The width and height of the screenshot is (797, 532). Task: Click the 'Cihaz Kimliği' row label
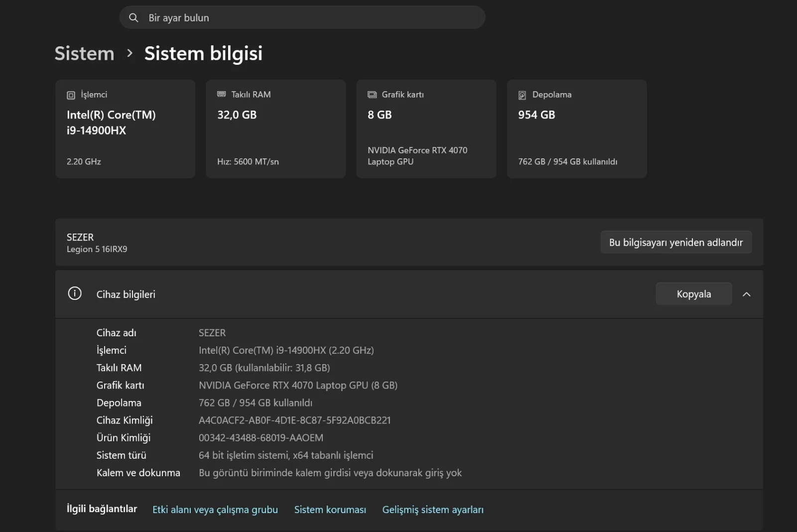click(x=125, y=420)
